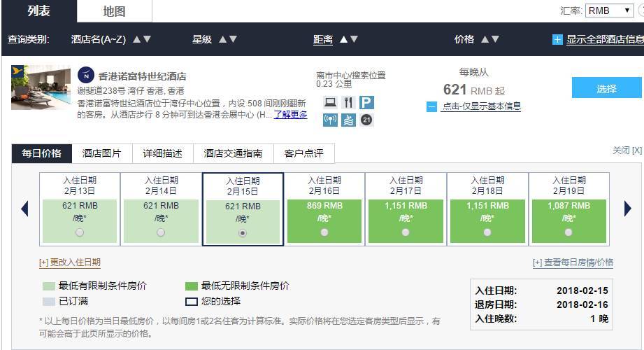Open the 客户点评 customer reviews tab
Image resolution: width=644 pixels, height=350 pixels.
click(304, 154)
